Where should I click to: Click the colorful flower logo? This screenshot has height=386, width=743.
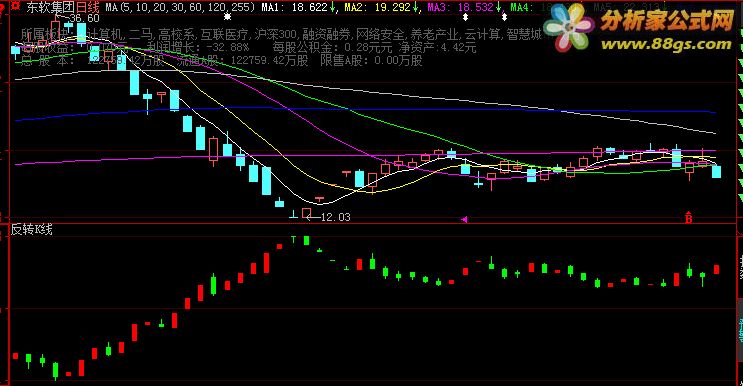569,27
